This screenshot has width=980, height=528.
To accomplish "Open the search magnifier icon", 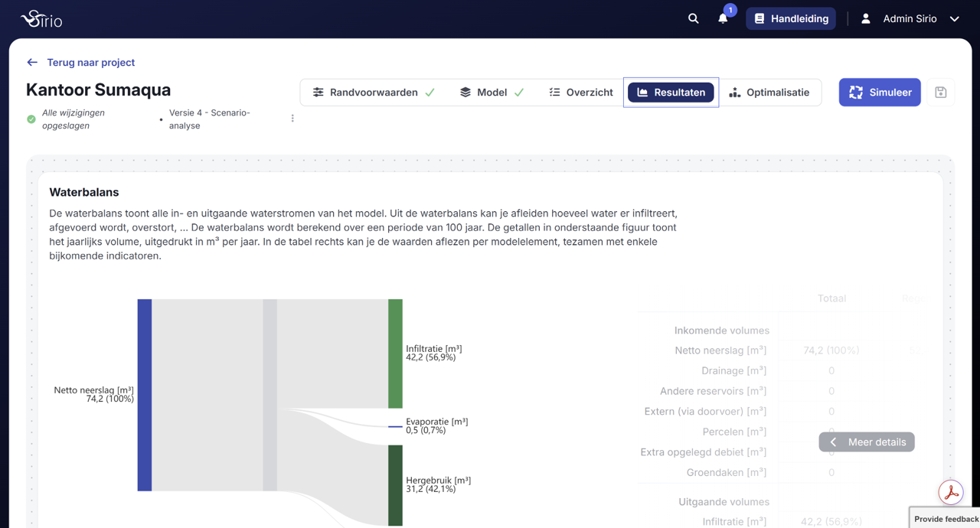I will [x=693, y=18].
